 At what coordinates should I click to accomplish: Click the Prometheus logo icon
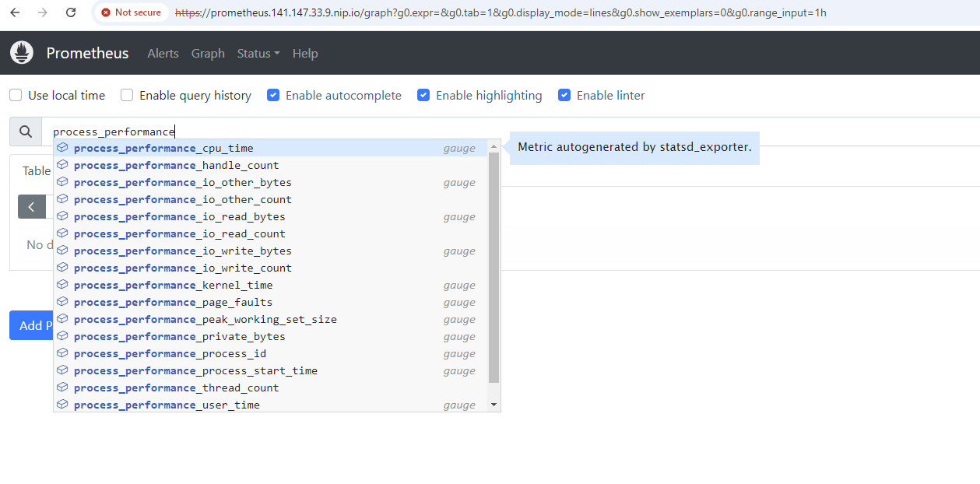[21, 52]
